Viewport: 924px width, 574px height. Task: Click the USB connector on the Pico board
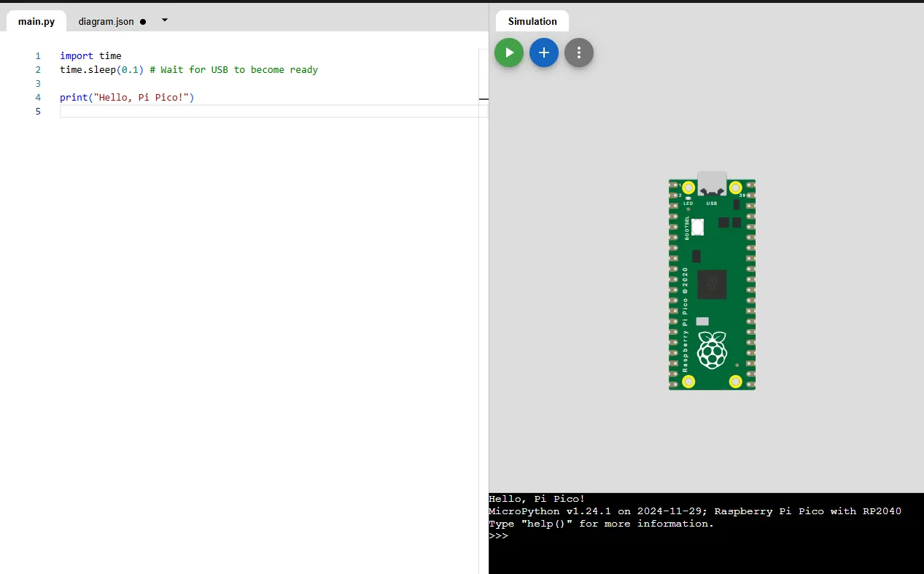[712, 183]
